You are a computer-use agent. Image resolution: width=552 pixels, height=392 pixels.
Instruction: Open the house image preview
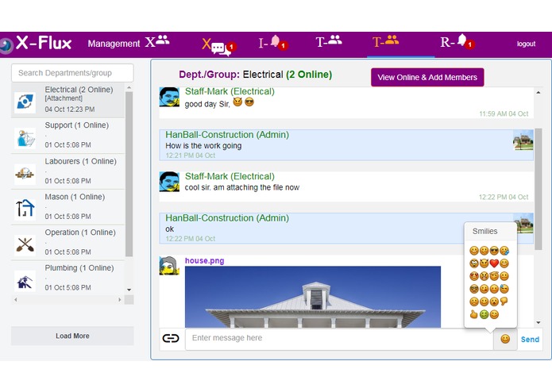pyautogui.click(x=313, y=297)
